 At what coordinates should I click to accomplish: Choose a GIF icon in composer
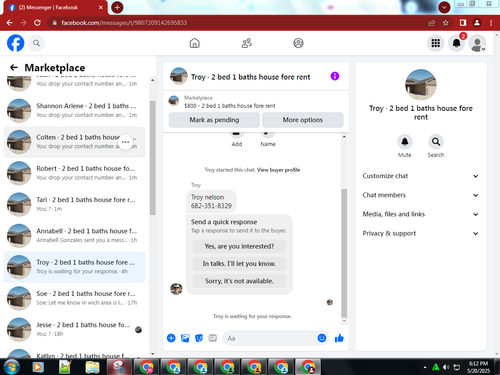coord(213,338)
